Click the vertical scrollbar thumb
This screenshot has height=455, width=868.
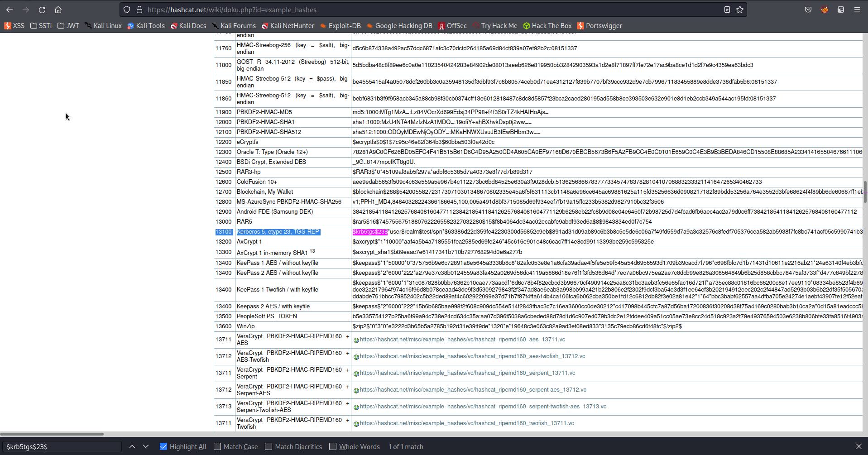tap(865, 192)
